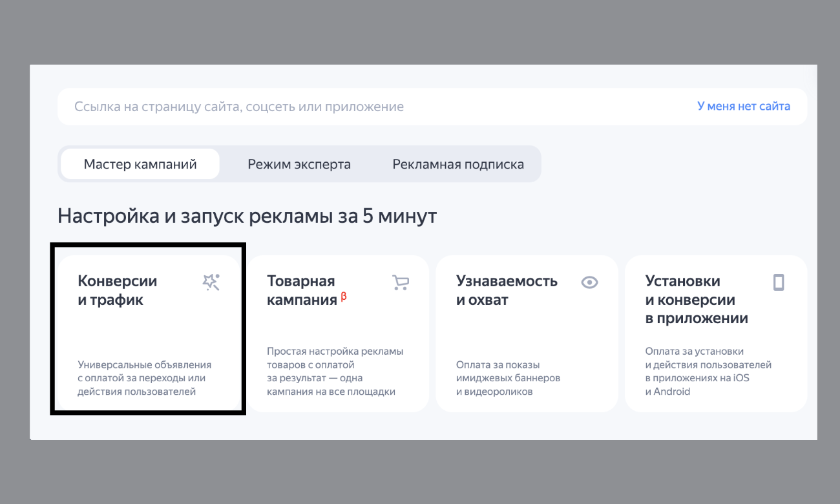Viewport: 840px width, 504px height.
Task: Switch to the Мастер кампаний tab
Action: tap(140, 164)
